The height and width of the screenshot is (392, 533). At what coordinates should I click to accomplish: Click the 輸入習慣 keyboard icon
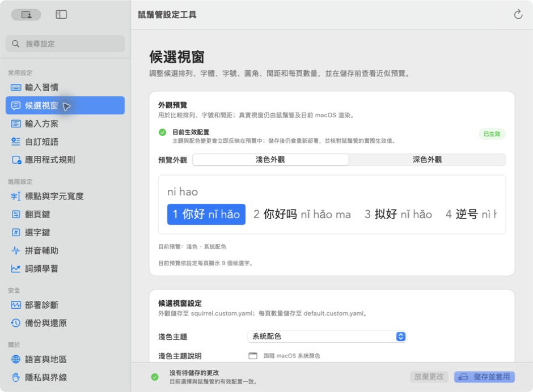pyautogui.click(x=16, y=87)
